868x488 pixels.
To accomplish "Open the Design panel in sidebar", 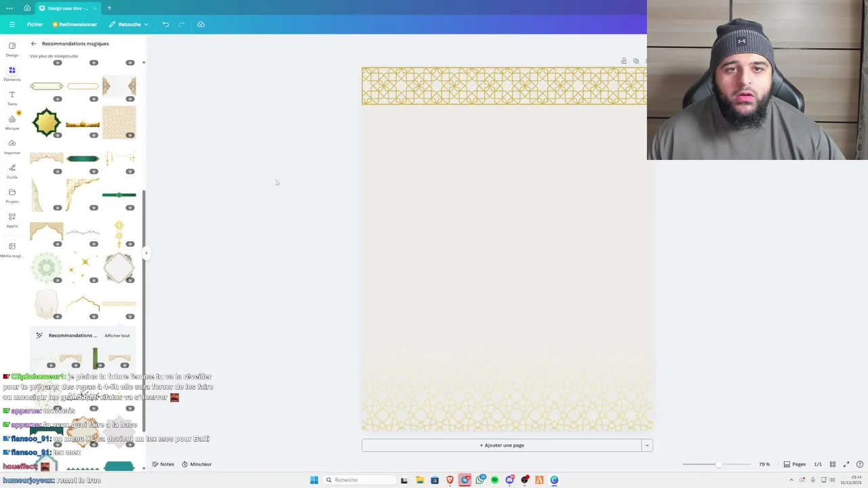I will (x=12, y=49).
